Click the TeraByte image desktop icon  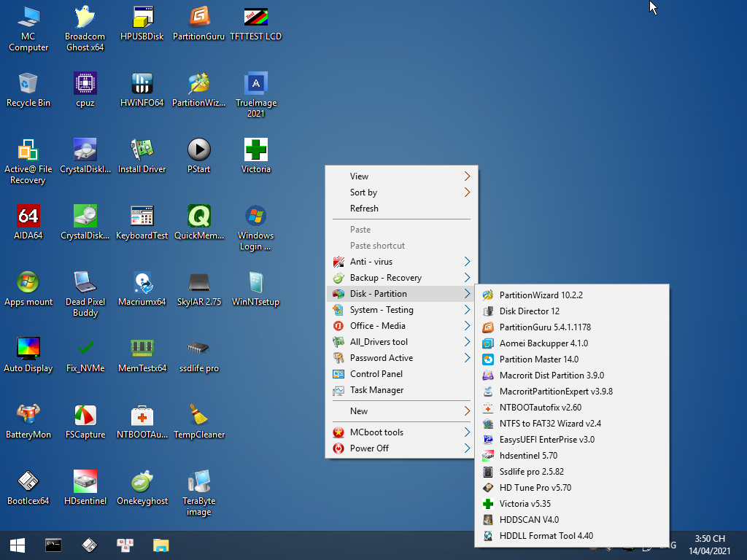click(x=198, y=493)
